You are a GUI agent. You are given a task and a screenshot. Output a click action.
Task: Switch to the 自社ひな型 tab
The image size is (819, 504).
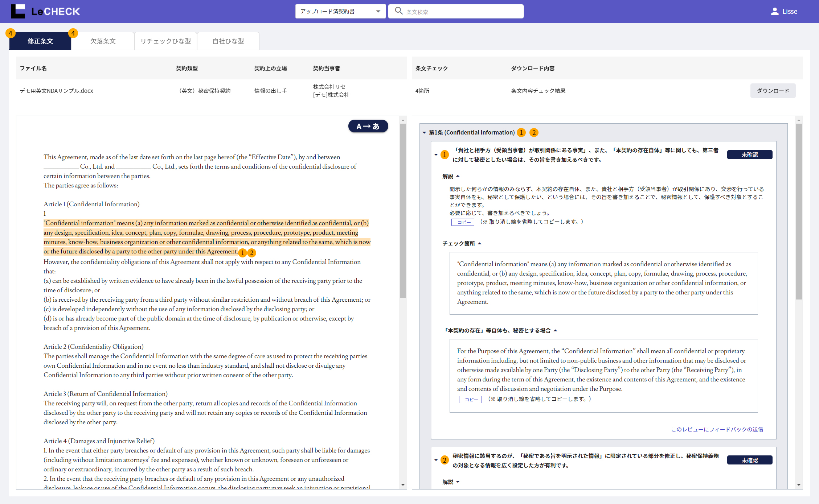(x=228, y=41)
